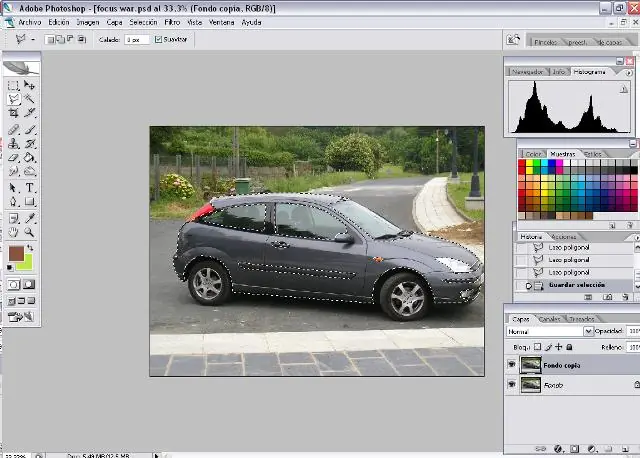Open the Archivo menu
This screenshot has width=640, height=458.
tap(30, 22)
